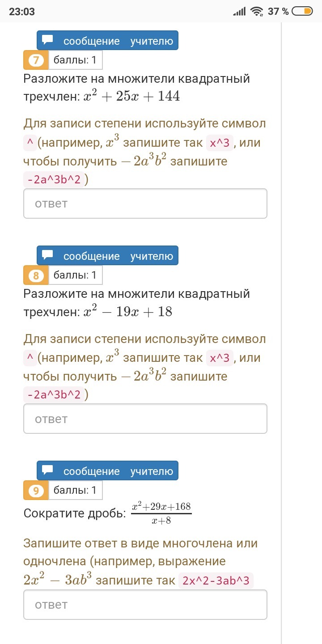Focus answer field for the fraction problem
This screenshot has width=322, height=644.
tap(145, 605)
